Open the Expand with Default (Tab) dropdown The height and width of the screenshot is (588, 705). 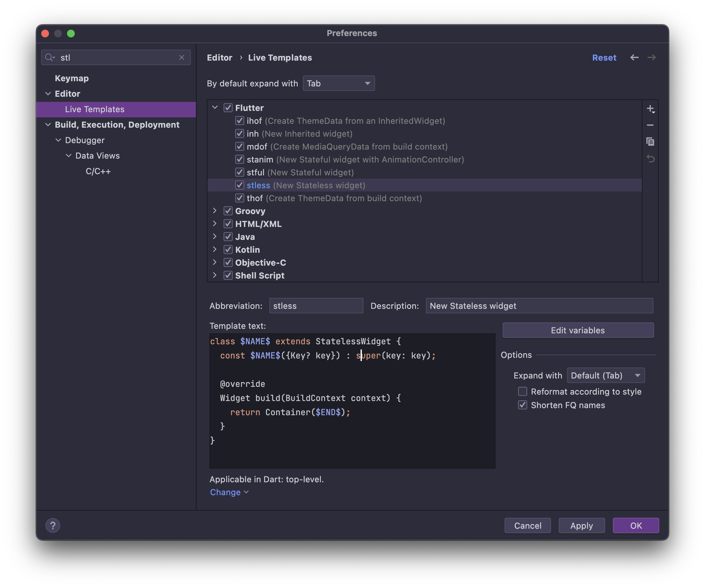(606, 376)
